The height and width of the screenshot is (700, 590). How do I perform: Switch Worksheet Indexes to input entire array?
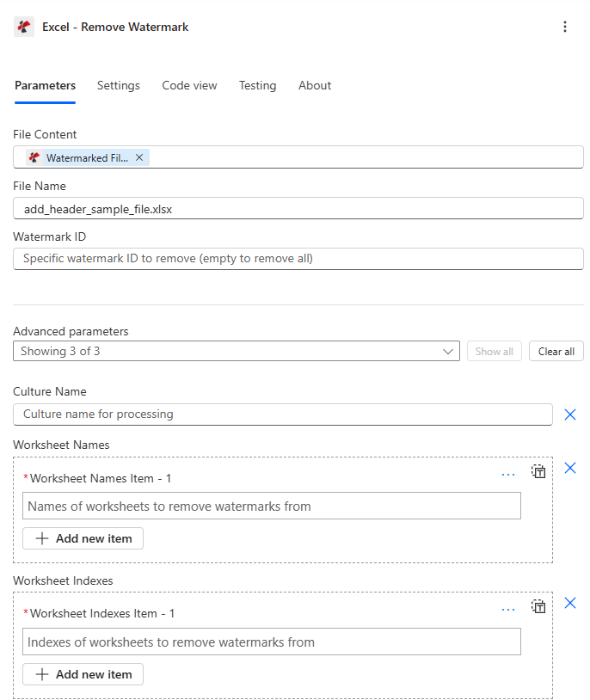pyautogui.click(x=538, y=607)
